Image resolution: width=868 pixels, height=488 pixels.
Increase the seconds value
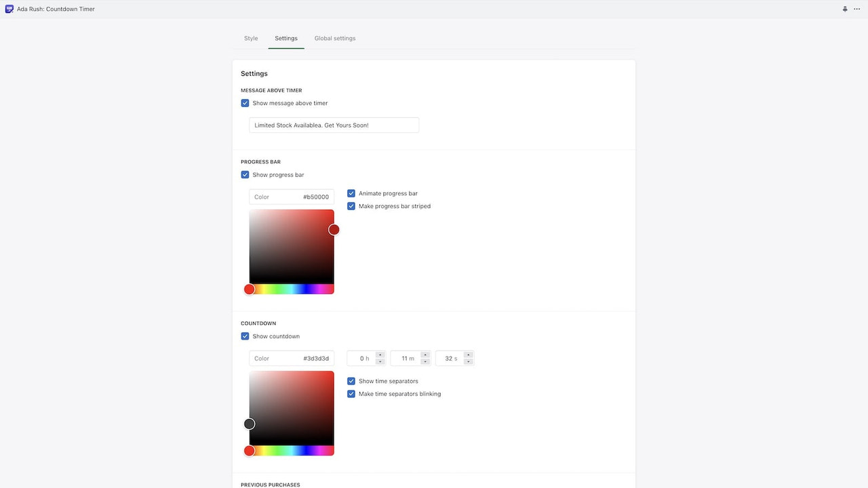tap(468, 355)
